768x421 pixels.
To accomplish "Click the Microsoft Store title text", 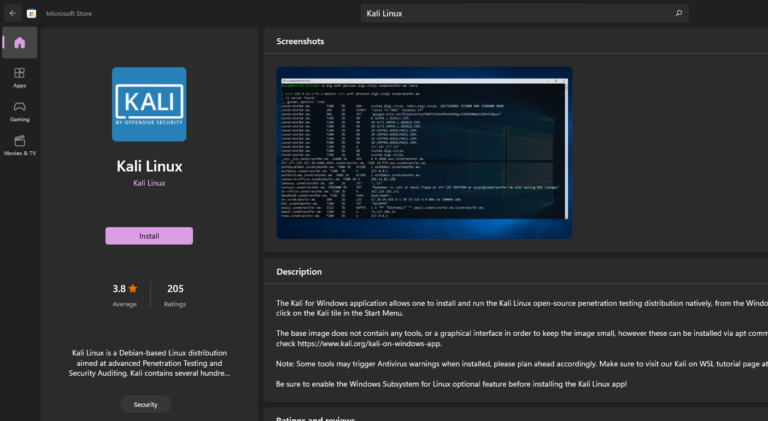I will click(69, 14).
